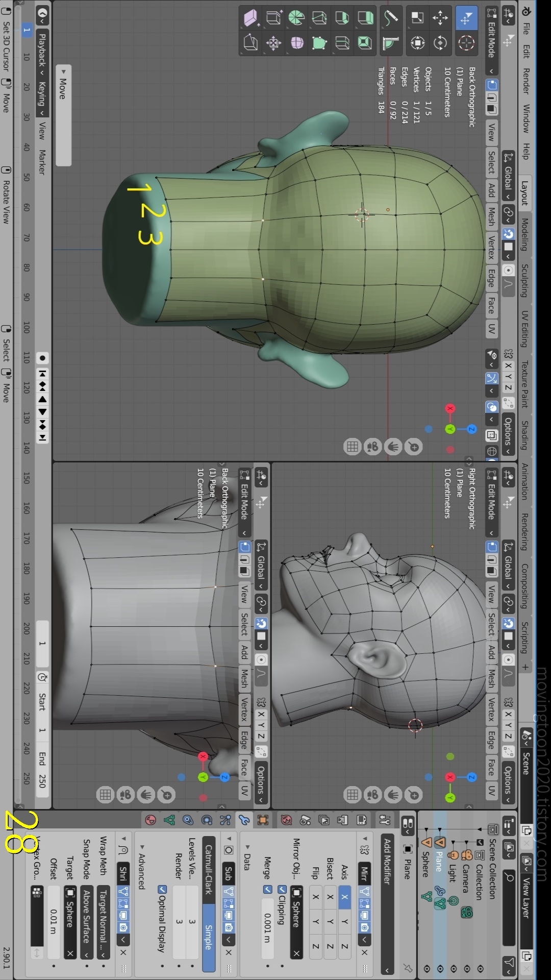Select the Inset Faces tool
Screen dimensions: 551x980
pyautogui.click(x=365, y=42)
